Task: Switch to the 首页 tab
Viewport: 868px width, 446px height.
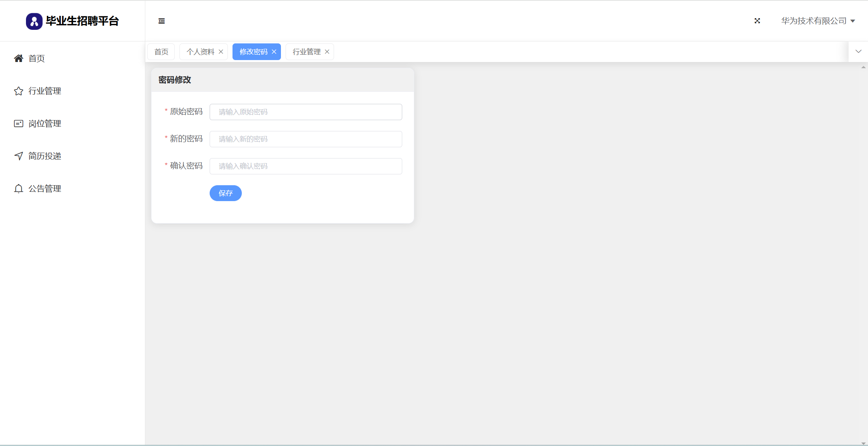Action: [x=161, y=52]
